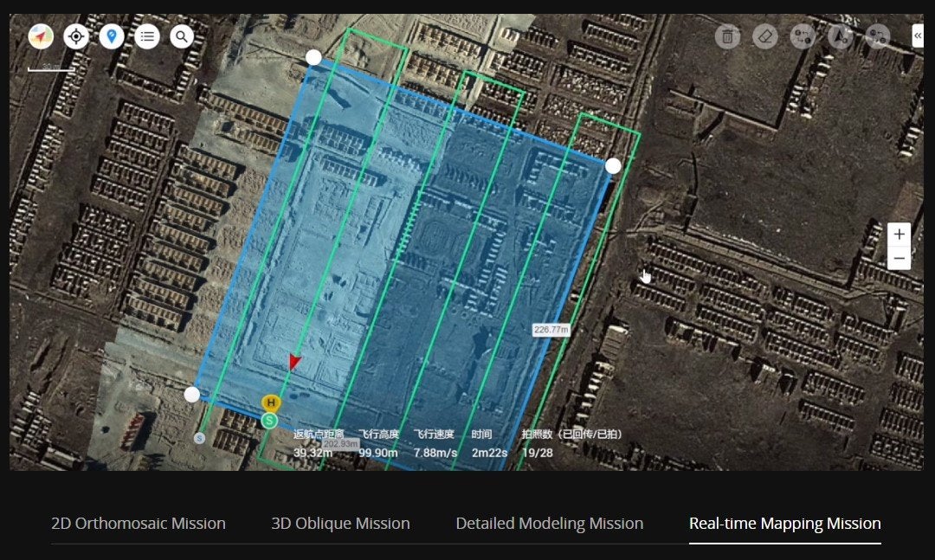935x560 pixels.
Task: Switch to 2D Orthomosaic Mission tab
Action: [x=139, y=524]
